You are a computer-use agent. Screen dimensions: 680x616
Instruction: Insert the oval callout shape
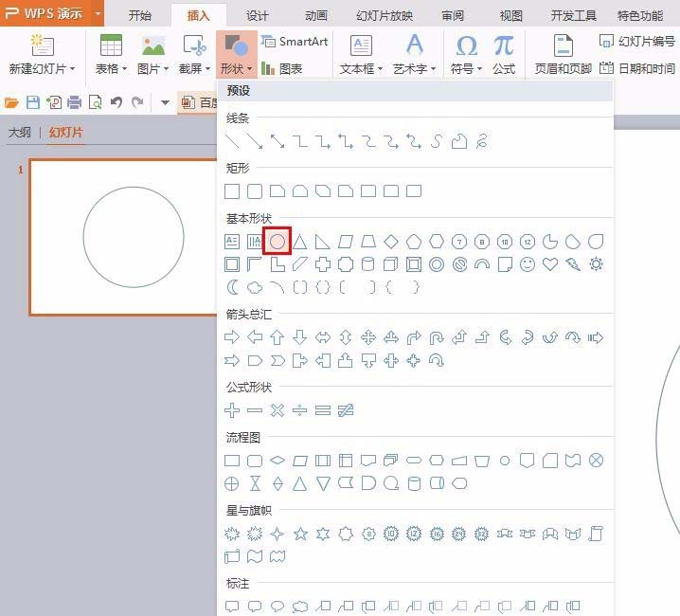pos(277,606)
